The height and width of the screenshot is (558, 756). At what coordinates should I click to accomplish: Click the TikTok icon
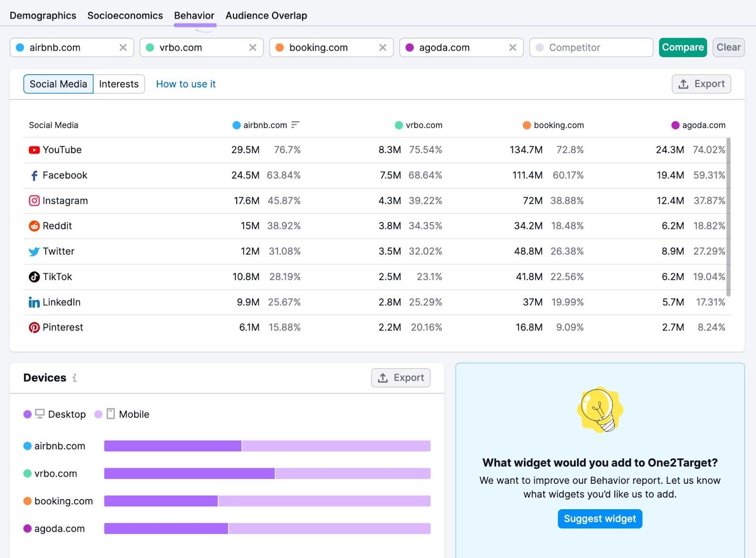click(33, 277)
